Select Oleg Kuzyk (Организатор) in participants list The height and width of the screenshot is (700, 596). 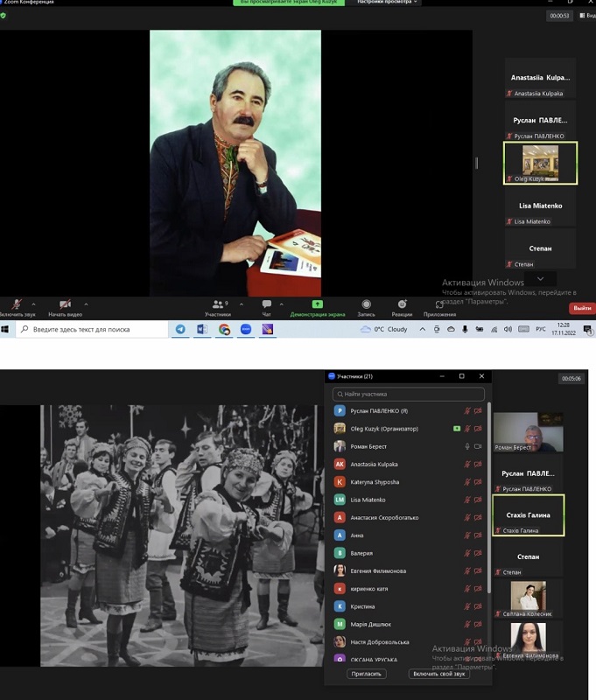tap(408, 429)
